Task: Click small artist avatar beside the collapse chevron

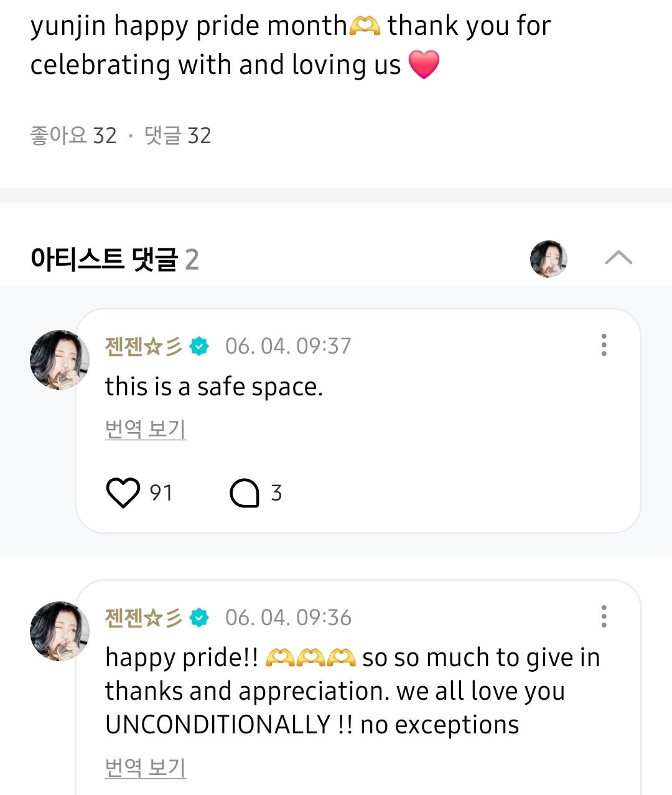Action: 548,258
